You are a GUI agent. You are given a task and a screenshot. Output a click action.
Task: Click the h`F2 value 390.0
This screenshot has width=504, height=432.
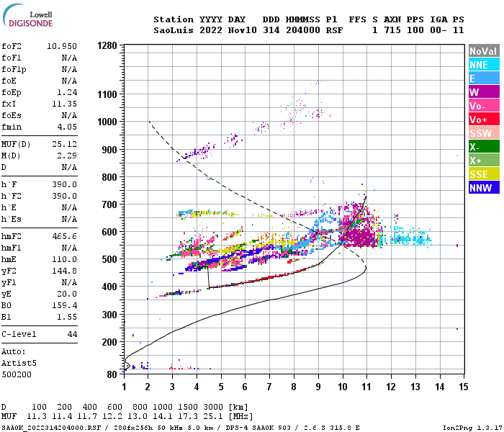tap(65, 196)
